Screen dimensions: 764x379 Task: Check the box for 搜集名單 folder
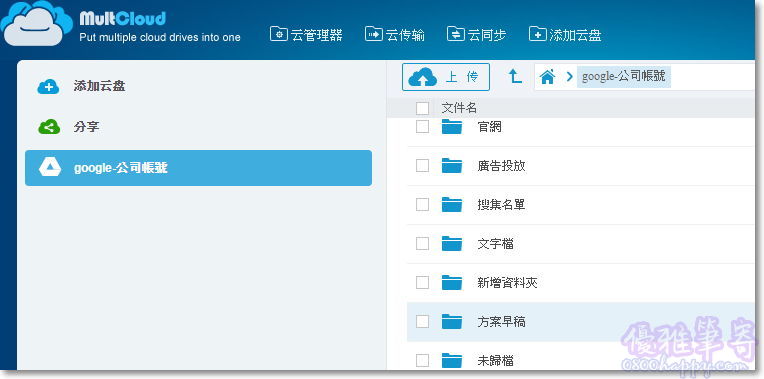[422, 205]
